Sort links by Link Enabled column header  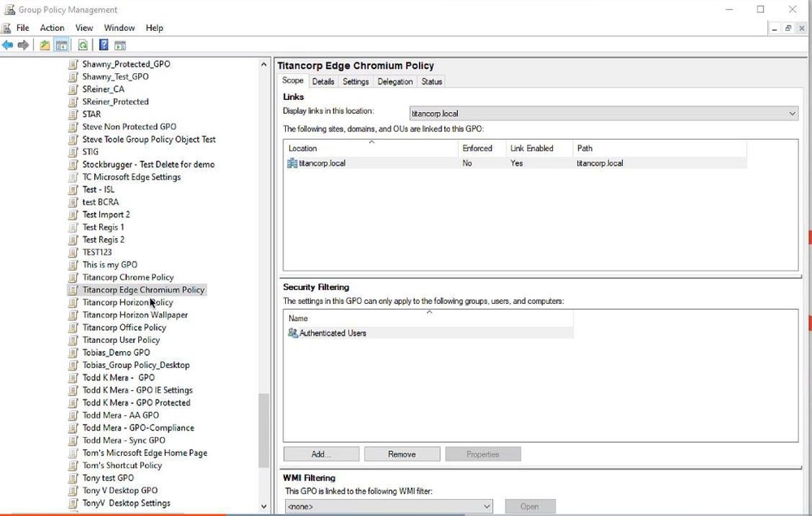[540, 148]
